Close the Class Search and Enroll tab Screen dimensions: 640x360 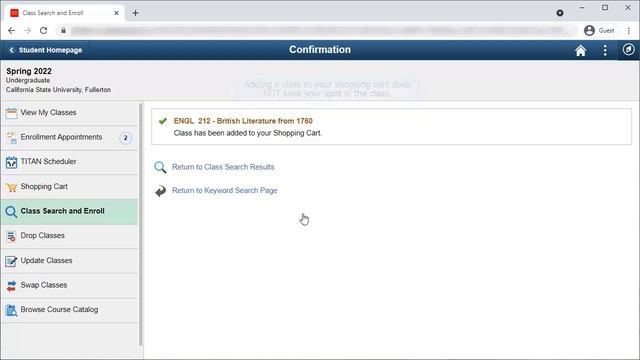pyautogui.click(x=116, y=13)
